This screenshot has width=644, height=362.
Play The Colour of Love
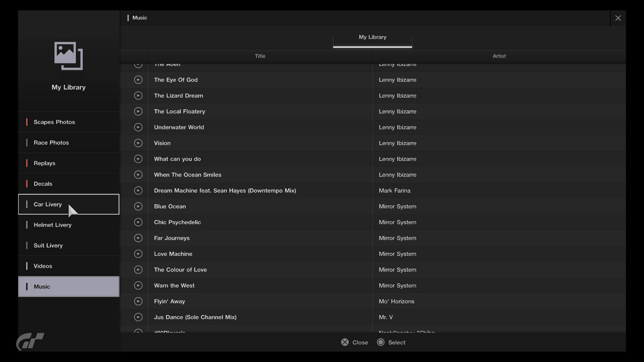[138, 269]
